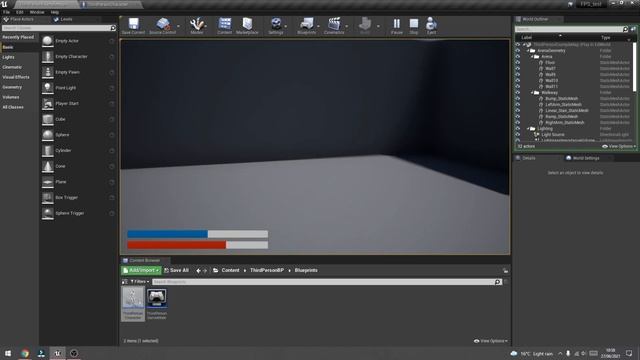
Task: Select the Empty Character placement icon
Action: click(x=48, y=57)
